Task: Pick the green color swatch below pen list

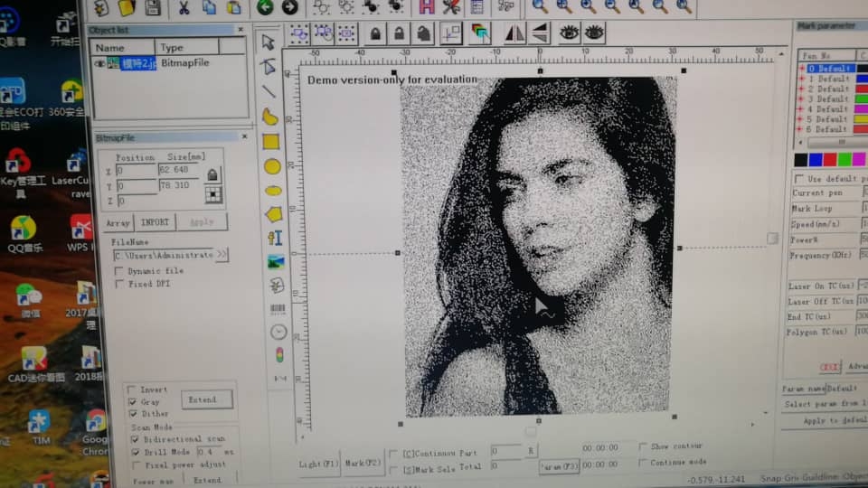Action: tap(844, 161)
